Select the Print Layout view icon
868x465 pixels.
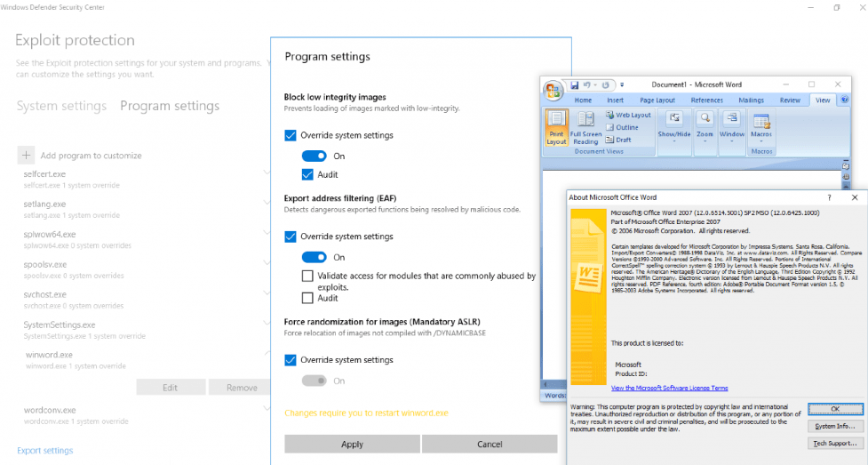pos(556,127)
